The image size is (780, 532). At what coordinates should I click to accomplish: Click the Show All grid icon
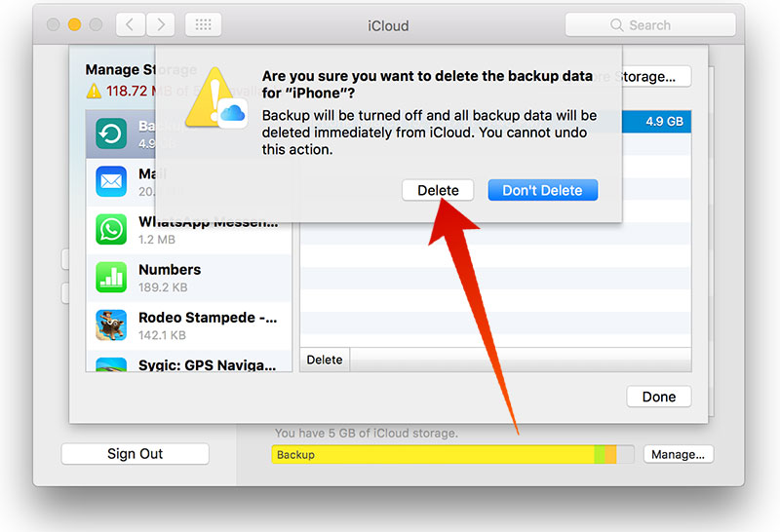click(x=202, y=25)
